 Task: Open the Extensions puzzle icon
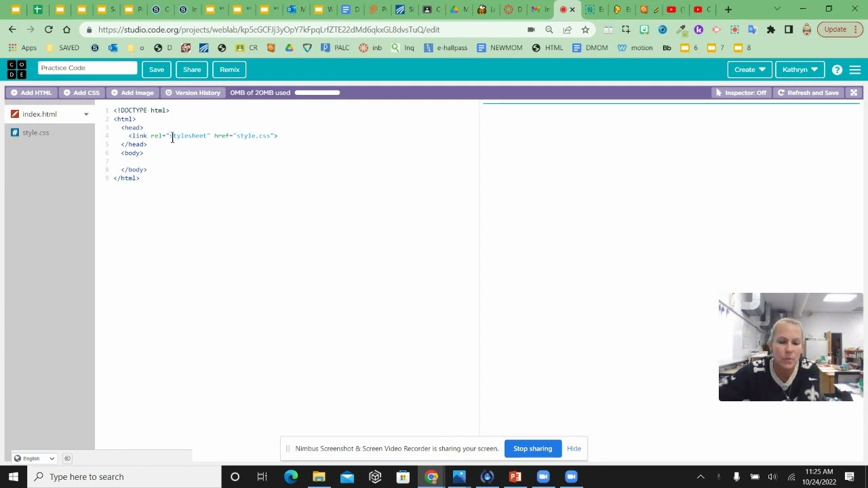coord(771,30)
